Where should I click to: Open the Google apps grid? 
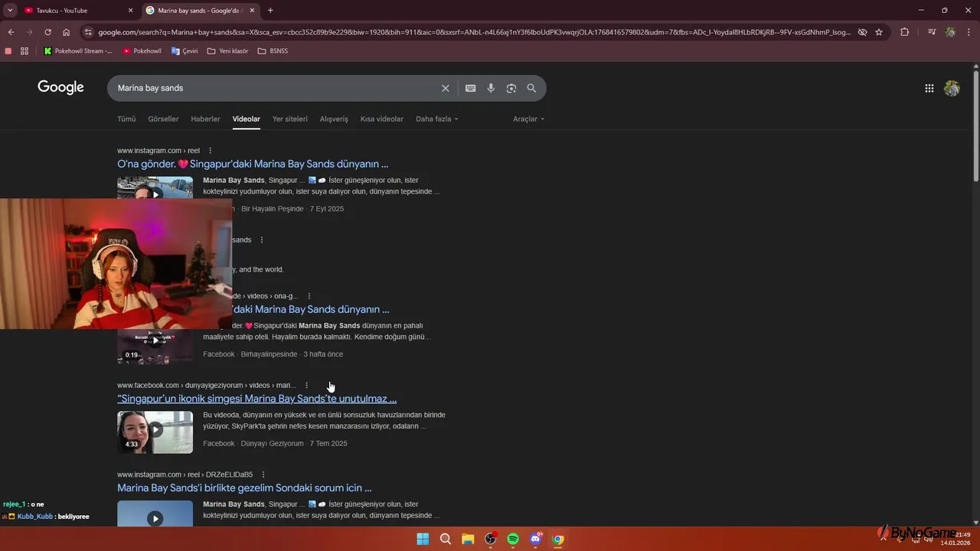pyautogui.click(x=929, y=88)
